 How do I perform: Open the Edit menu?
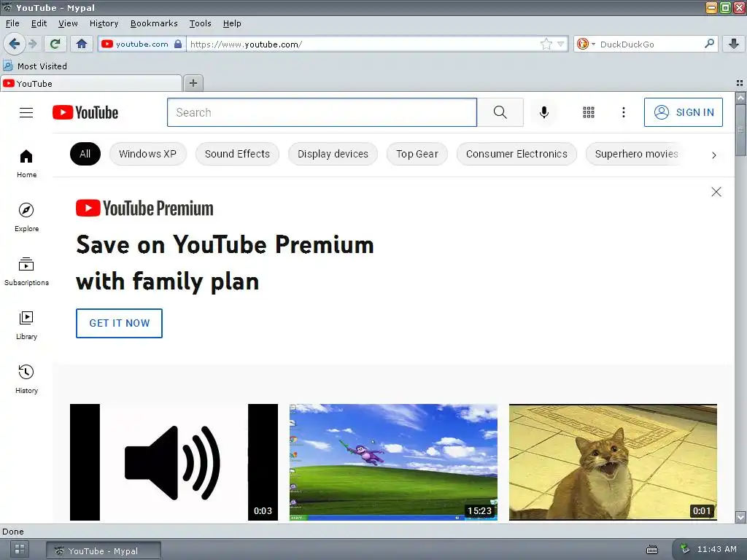[39, 23]
